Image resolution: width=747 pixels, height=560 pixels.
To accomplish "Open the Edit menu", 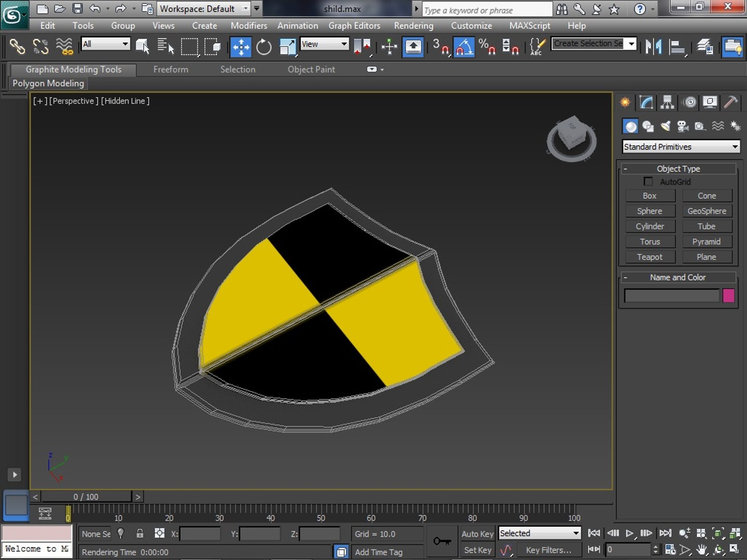I will [47, 25].
